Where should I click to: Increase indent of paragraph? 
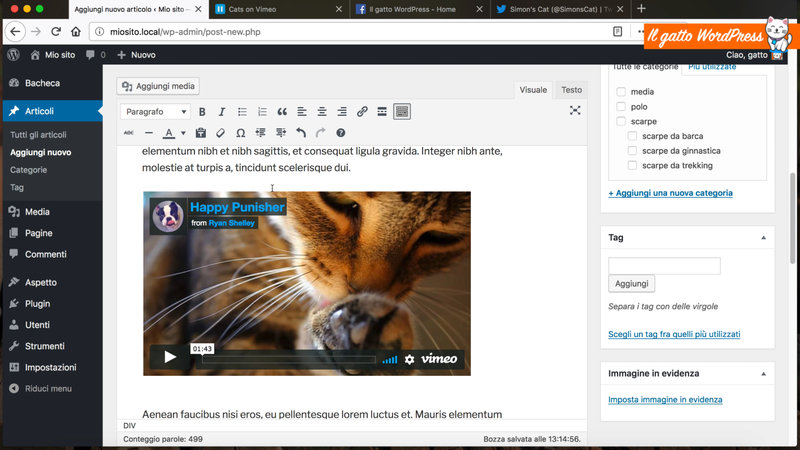[281, 133]
